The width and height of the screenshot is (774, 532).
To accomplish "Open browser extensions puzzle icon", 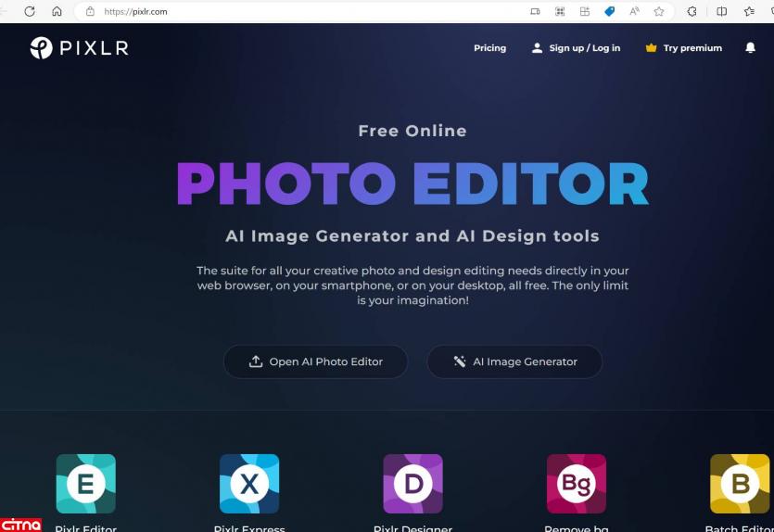I will pos(692,11).
